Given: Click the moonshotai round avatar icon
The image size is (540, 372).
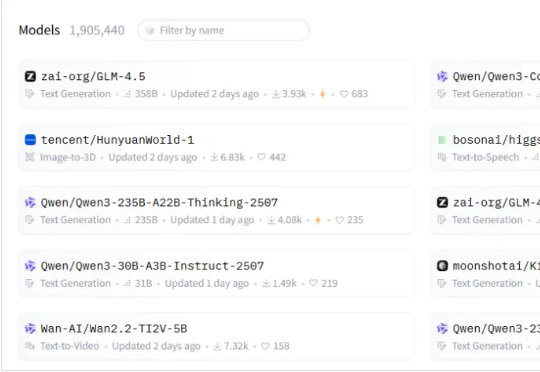Looking at the screenshot, I should coord(442,266).
